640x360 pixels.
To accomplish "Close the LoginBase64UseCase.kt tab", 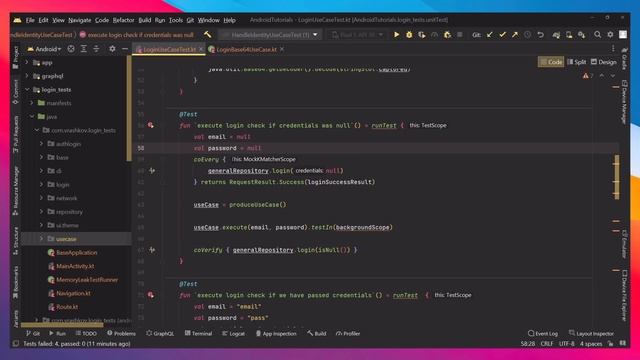I will 282,49.
